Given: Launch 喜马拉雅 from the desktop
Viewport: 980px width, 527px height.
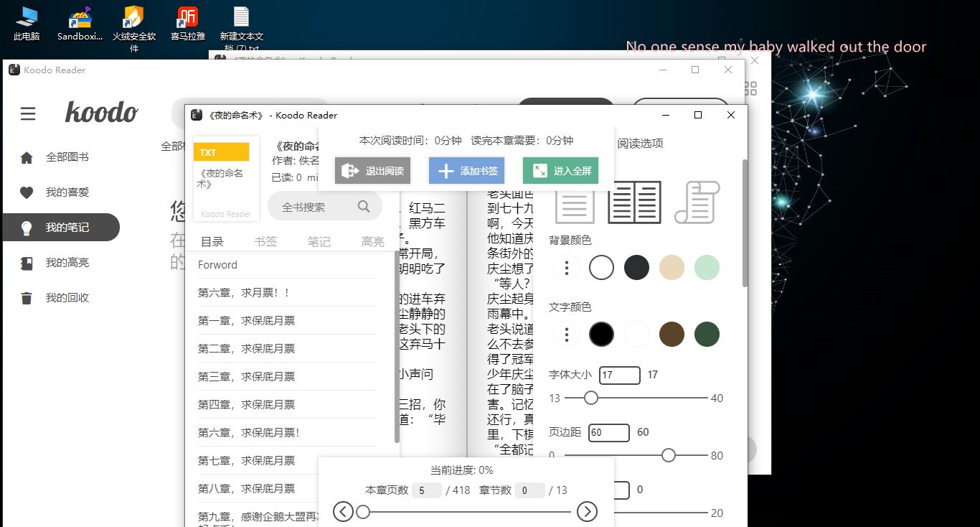Looking at the screenshot, I should 187,19.
